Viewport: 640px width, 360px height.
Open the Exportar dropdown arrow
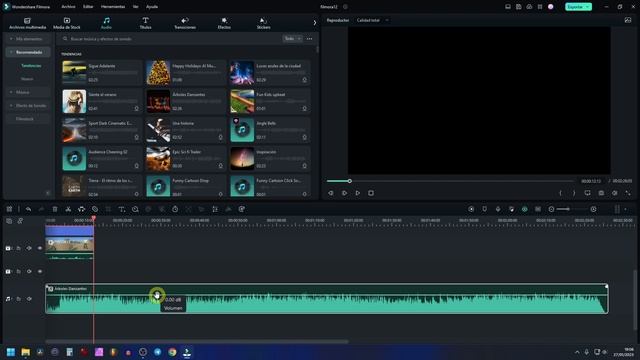point(588,7)
